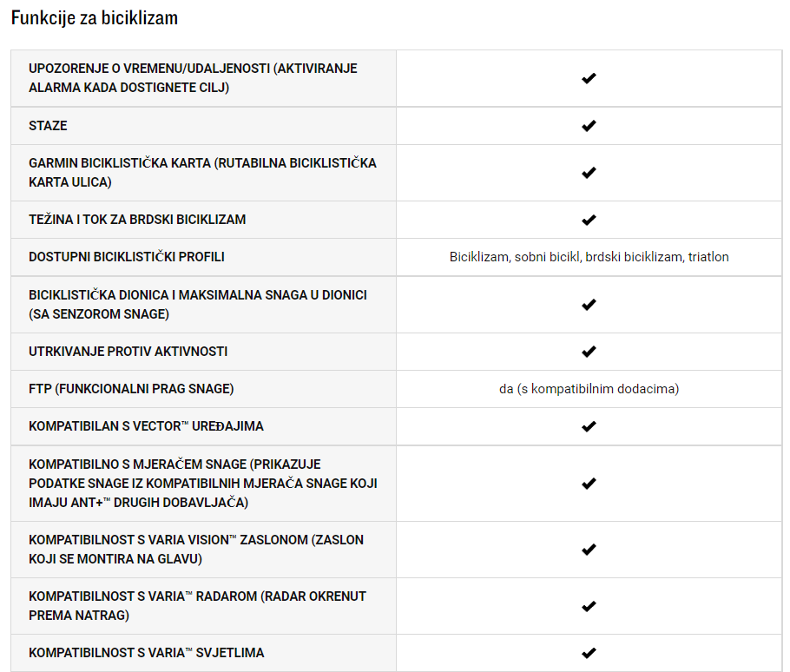Image resolution: width=790 pixels, height=672 pixels.
Task: Click the 'da (s kompatibilnim dodacima)' value
Action: (x=589, y=389)
